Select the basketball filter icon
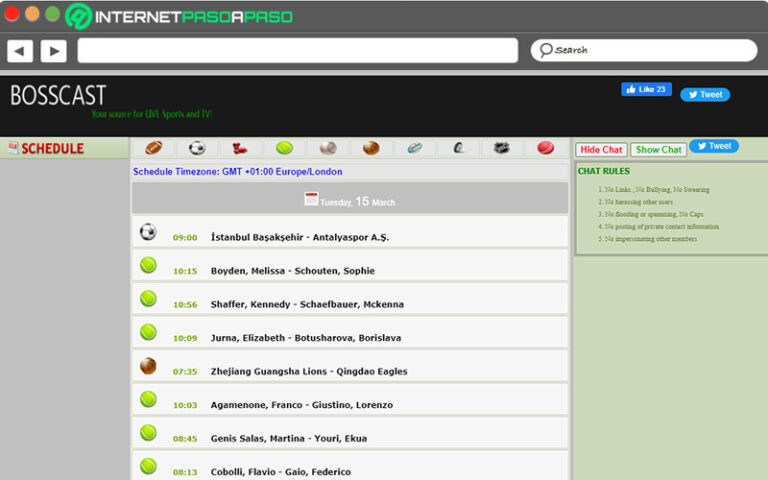Image resolution: width=768 pixels, height=480 pixels. click(371, 147)
